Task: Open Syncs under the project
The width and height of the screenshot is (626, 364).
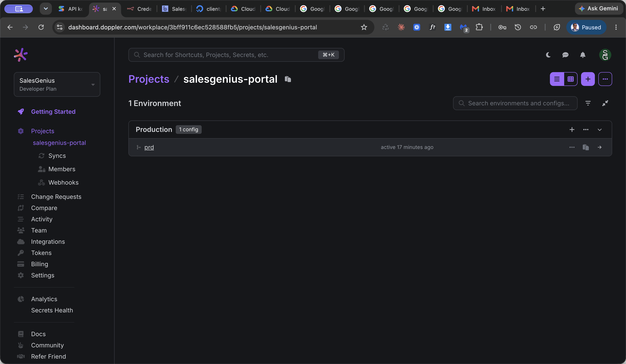Action: (x=57, y=156)
